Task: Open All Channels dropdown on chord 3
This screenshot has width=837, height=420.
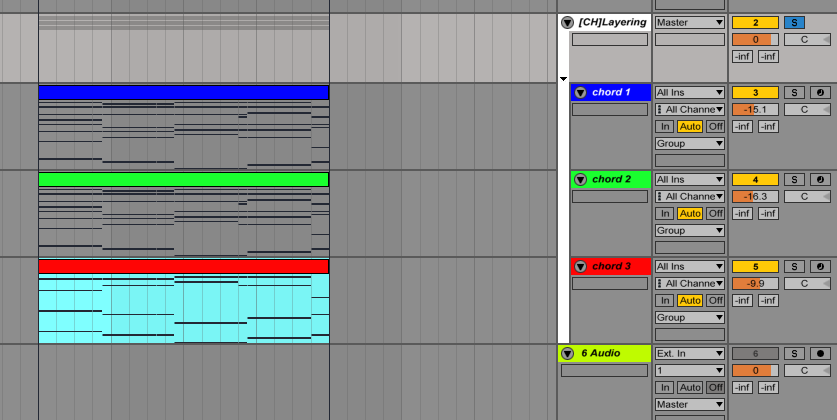Action: point(690,283)
